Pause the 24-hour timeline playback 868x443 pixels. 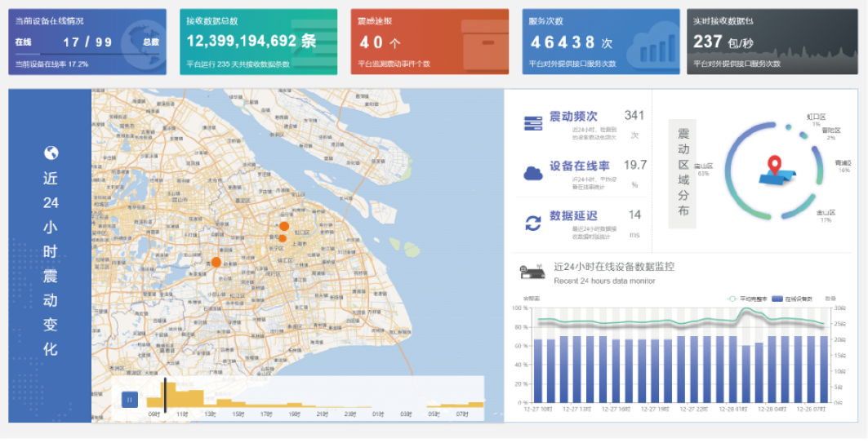click(129, 399)
